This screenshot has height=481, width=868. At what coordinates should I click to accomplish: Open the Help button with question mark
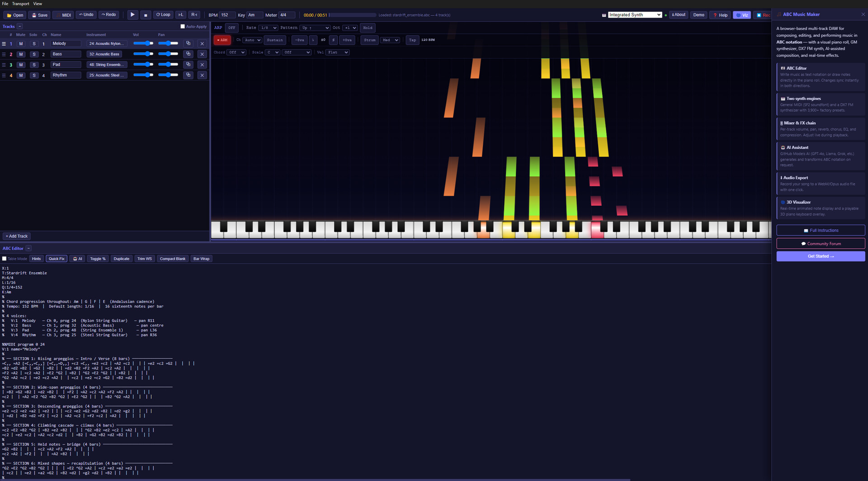[720, 15]
